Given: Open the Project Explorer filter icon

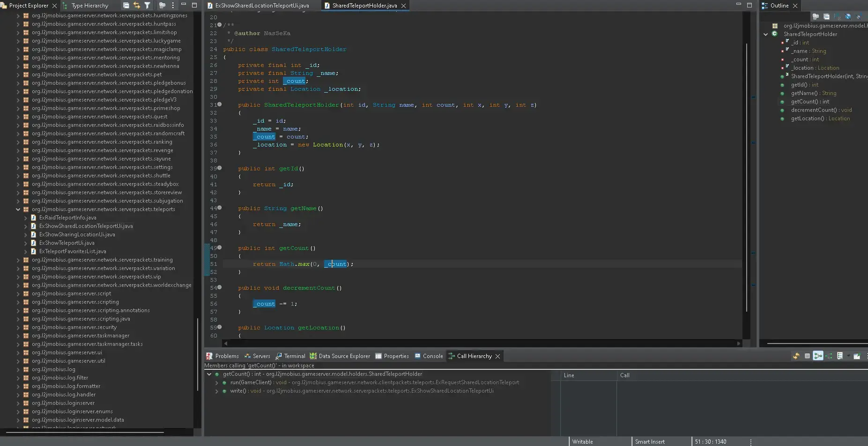Looking at the screenshot, I should coord(147,6).
